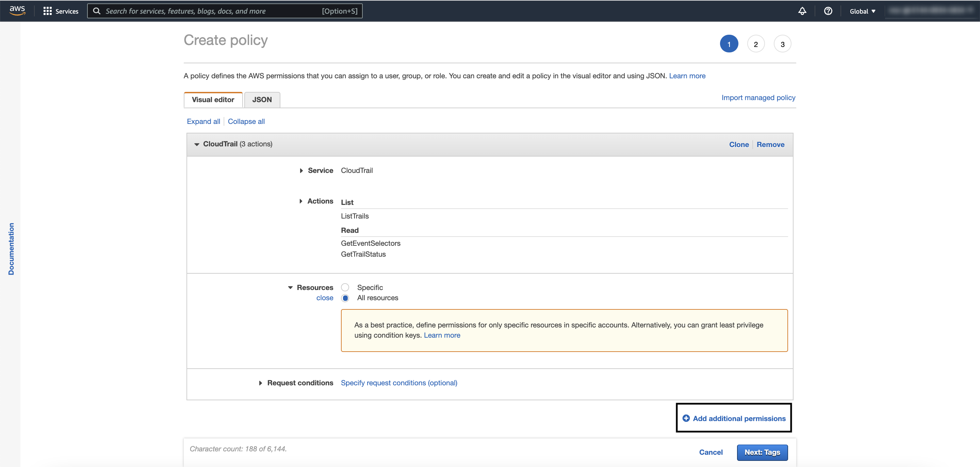980x467 pixels.
Task: Open the AWS home logo
Action: coord(17,11)
